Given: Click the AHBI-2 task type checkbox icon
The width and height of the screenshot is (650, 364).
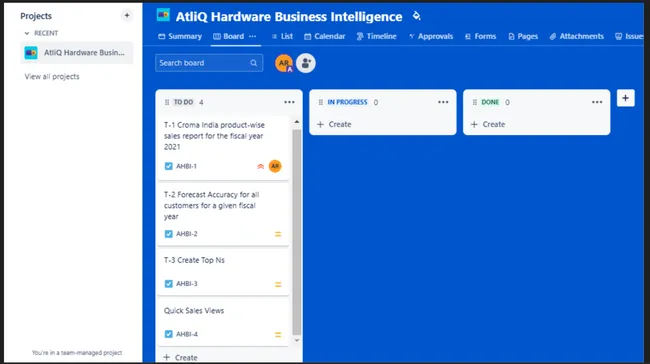Looking at the screenshot, I should (x=169, y=234).
